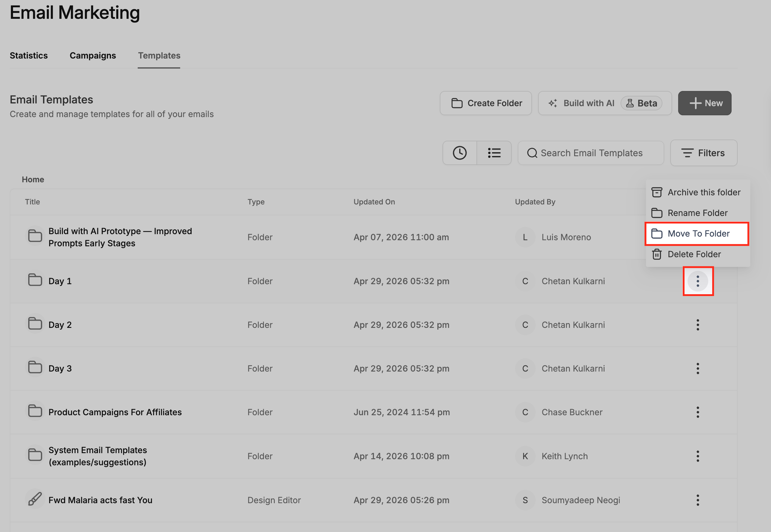Open the Day 1 folder icon

coord(35,280)
